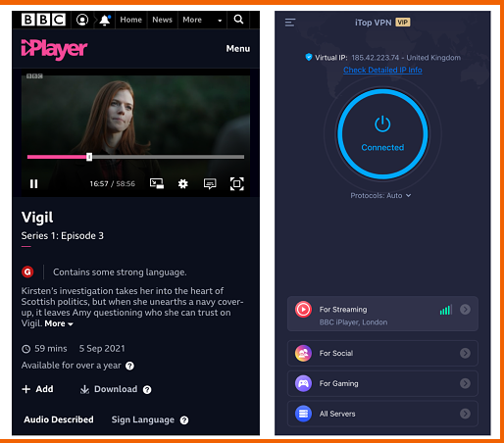Open the player settings gear

182,184
